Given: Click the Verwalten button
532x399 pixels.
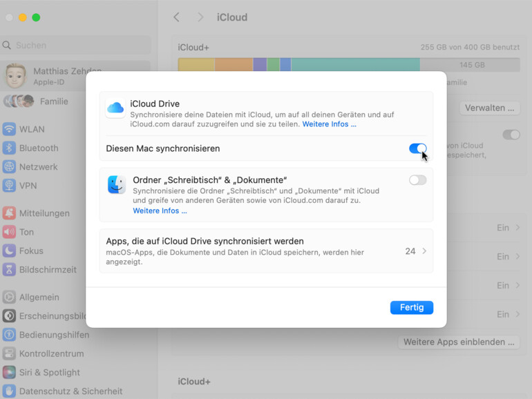Looking at the screenshot, I should click(490, 108).
